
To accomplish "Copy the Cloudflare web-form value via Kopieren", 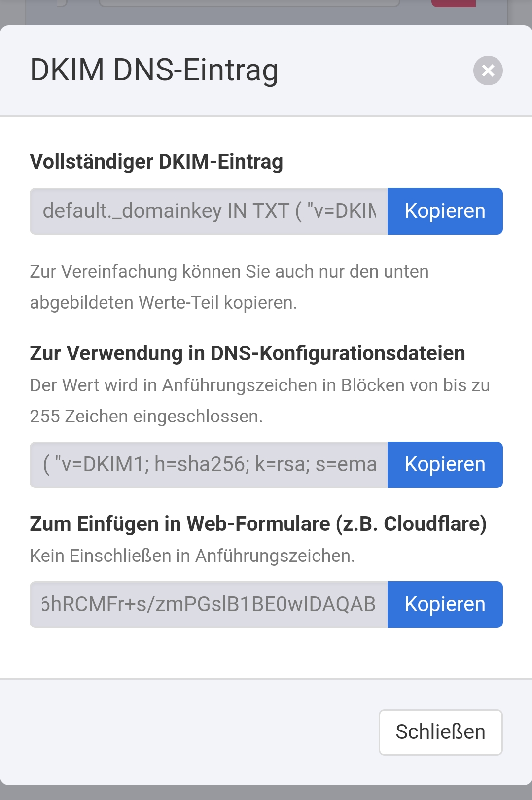I will tap(445, 604).
